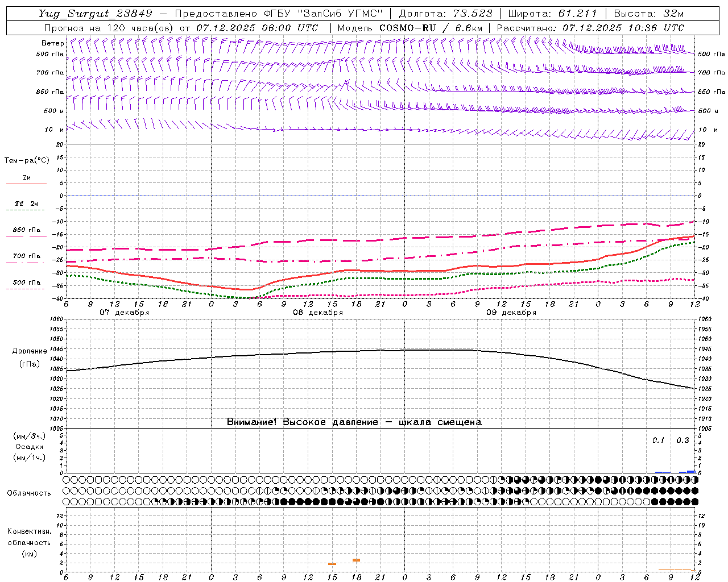Click the precipitation value 0.1
Image resolution: width=728 pixels, height=582 pixels.
[658, 440]
